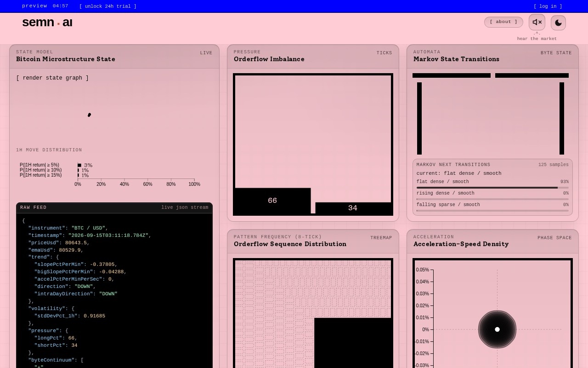Click the priceUsd value 80643.5
The image size is (588, 368).
(x=76, y=243)
